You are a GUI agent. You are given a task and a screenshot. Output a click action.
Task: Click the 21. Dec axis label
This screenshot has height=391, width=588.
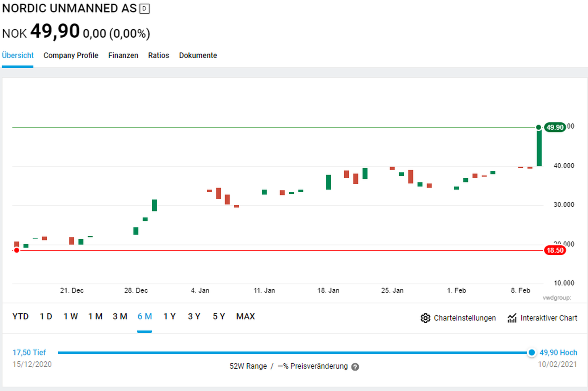click(72, 290)
